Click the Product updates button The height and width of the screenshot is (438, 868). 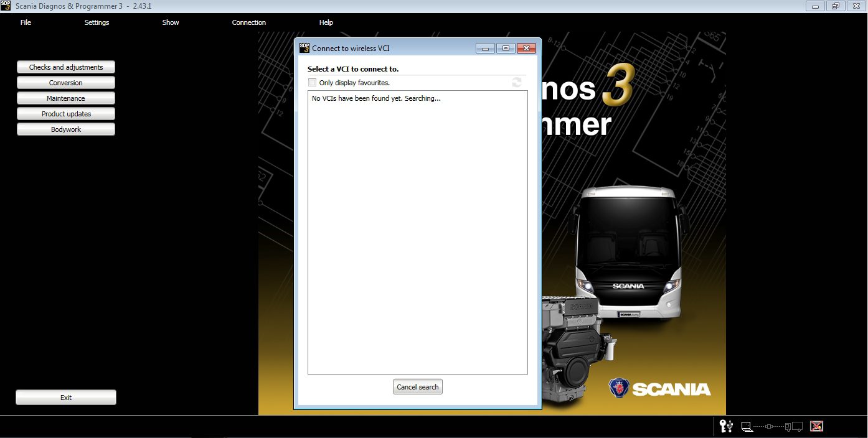pos(66,114)
